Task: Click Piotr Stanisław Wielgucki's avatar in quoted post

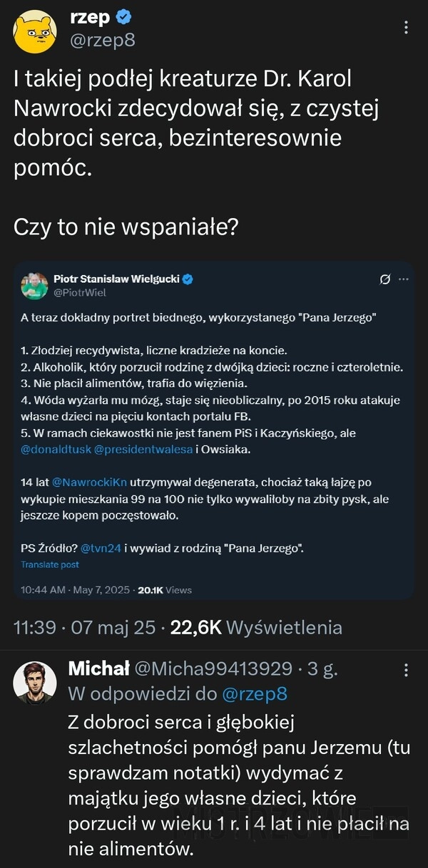Action: pyautogui.click(x=34, y=286)
